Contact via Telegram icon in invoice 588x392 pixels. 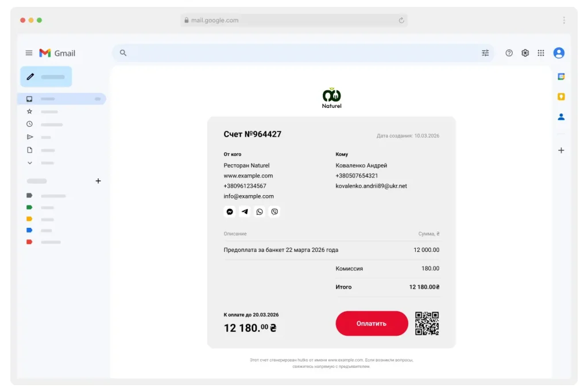[x=245, y=212]
